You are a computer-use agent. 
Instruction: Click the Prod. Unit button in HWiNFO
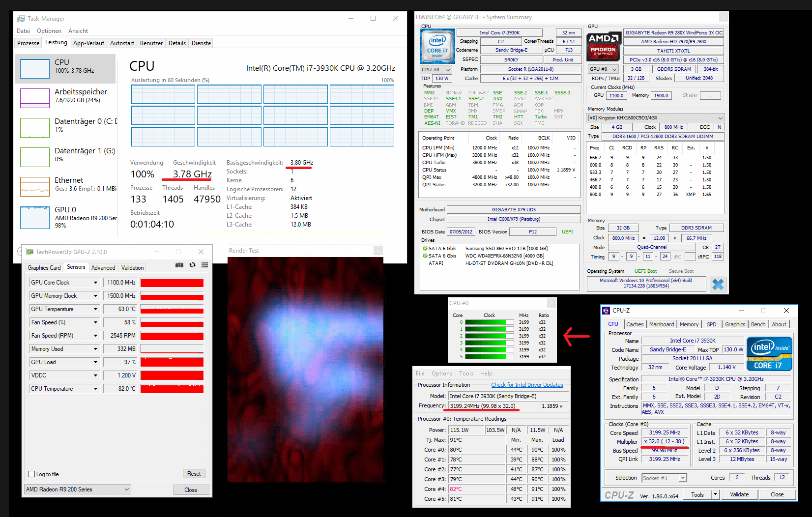(x=563, y=59)
